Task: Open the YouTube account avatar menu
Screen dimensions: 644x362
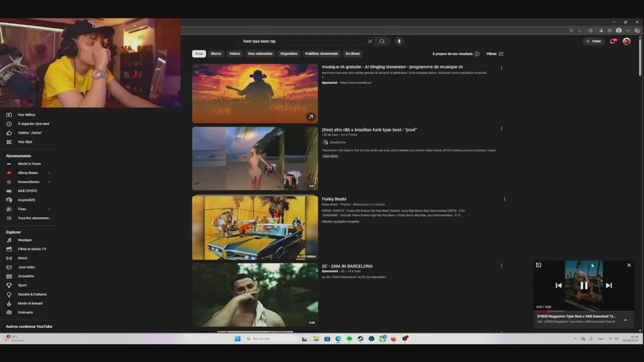Action: [x=626, y=41]
